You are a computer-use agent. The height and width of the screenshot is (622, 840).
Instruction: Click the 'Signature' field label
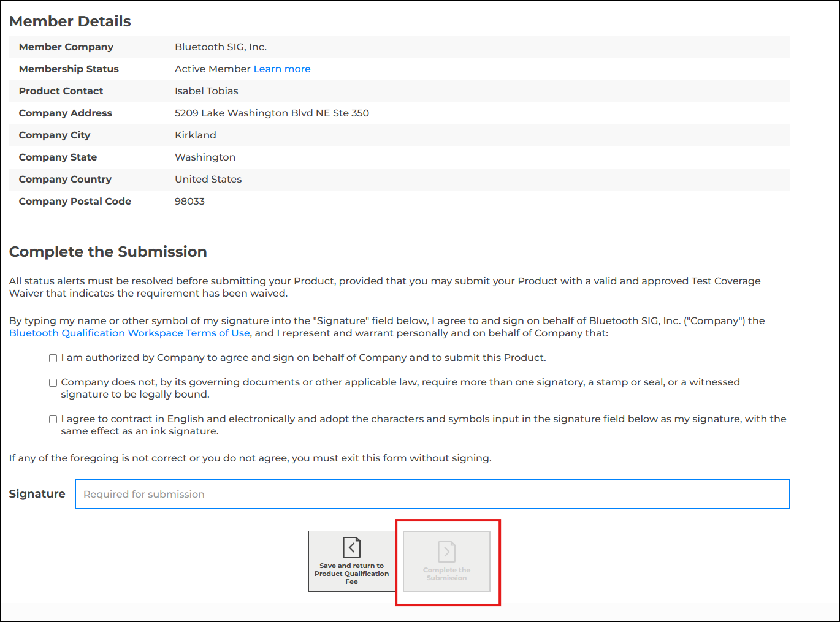pos(37,494)
